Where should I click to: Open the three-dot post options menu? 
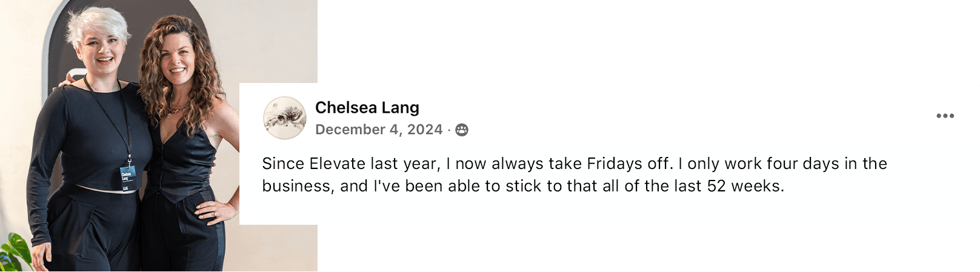click(945, 116)
